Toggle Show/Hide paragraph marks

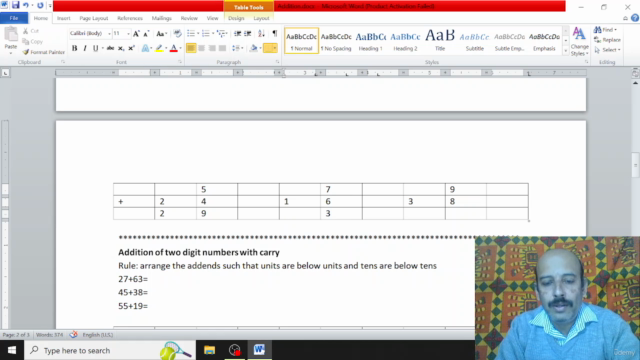click(275, 33)
